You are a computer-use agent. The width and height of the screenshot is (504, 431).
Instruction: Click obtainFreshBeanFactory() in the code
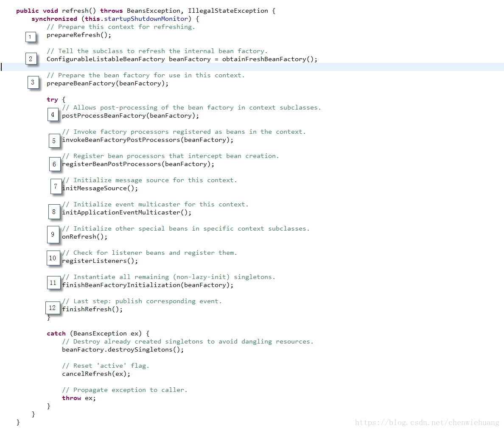click(x=268, y=59)
